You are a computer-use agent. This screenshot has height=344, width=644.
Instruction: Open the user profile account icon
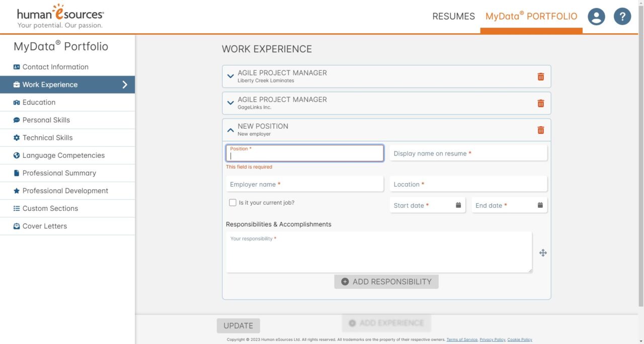click(x=596, y=16)
